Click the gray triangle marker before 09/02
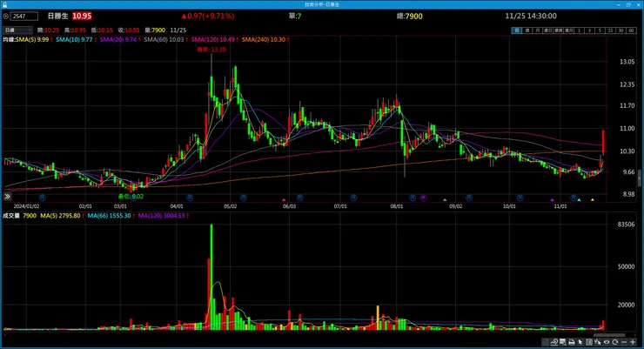The image size is (644, 349). [445, 199]
